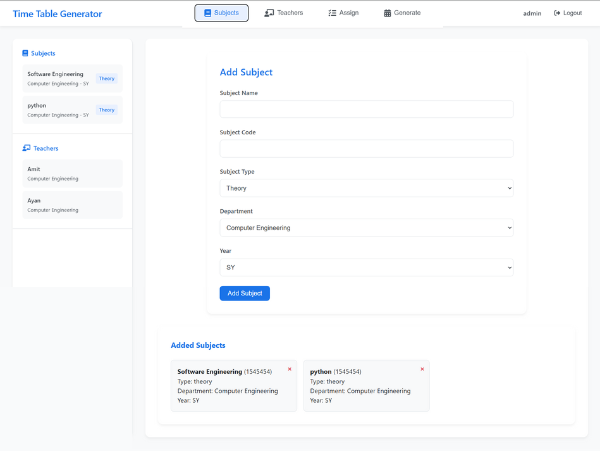This screenshot has width=600, height=451.
Task: Click the Add Subject form heading
Action: click(x=246, y=72)
